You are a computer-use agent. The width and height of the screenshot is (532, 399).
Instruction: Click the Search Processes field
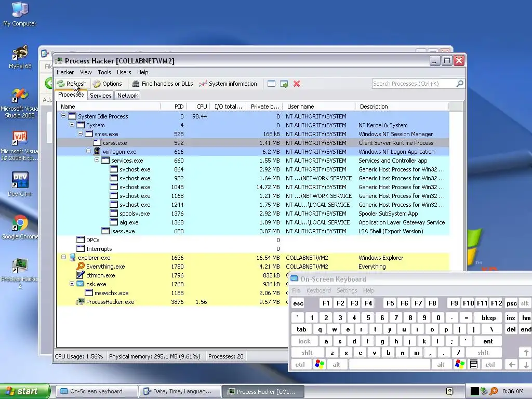(414, 84)
